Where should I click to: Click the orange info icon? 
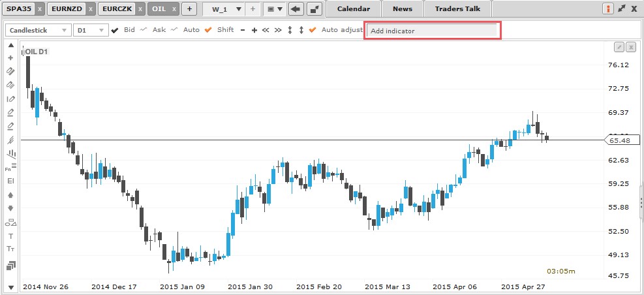click(608, 9)
